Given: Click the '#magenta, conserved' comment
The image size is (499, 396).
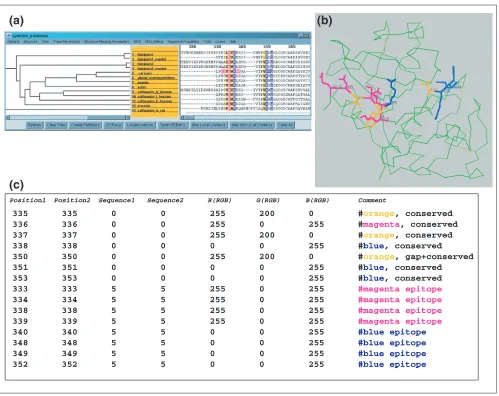Looking at the screenshot, I should [408, 224].
